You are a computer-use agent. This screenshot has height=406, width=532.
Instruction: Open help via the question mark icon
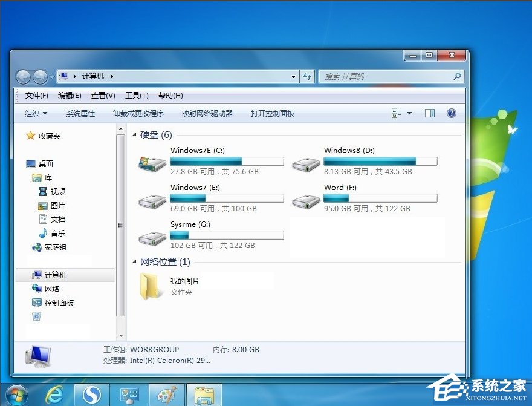pos(452,113)
